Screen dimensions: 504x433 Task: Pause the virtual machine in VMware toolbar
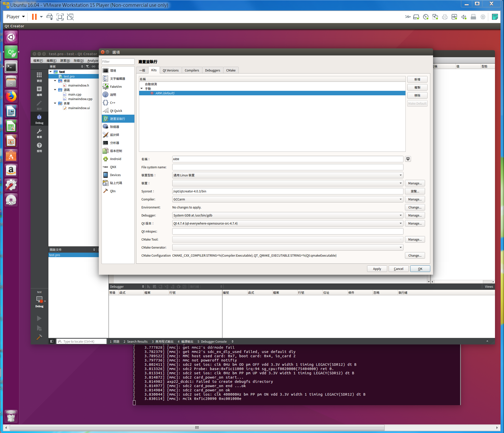coord(34,17)
